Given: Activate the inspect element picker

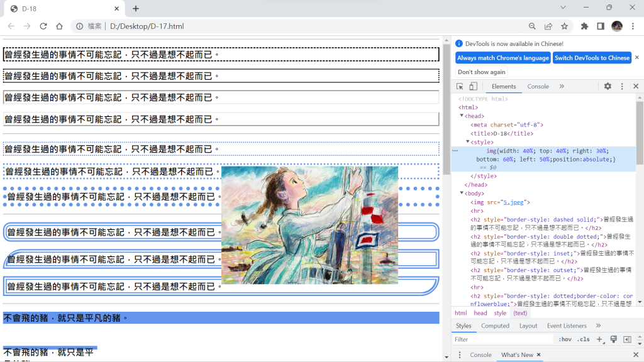Looking at the screenshot, I should coord(460,86).
